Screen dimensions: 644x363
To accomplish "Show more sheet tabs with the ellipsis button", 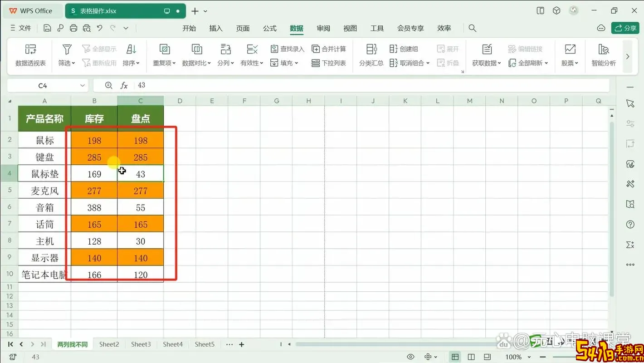I will [229, 344].
